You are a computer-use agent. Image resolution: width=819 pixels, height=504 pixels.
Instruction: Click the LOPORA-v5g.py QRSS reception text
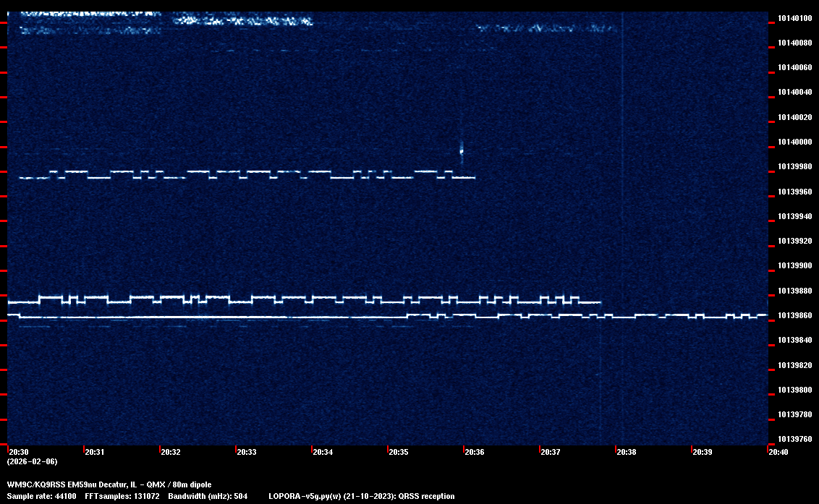coord(361,496)
